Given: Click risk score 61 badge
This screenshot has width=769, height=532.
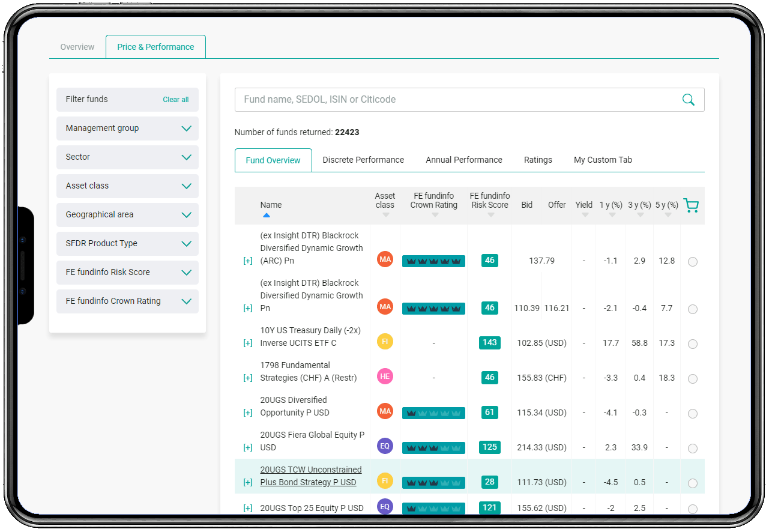Looking at the screenshot, I should coord(490,412).
